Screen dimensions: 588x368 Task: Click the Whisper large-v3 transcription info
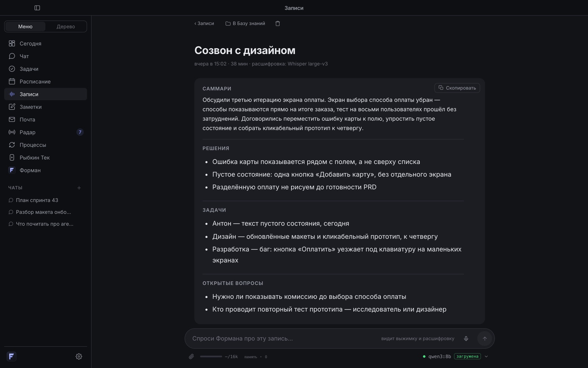(x=308, y=64)
